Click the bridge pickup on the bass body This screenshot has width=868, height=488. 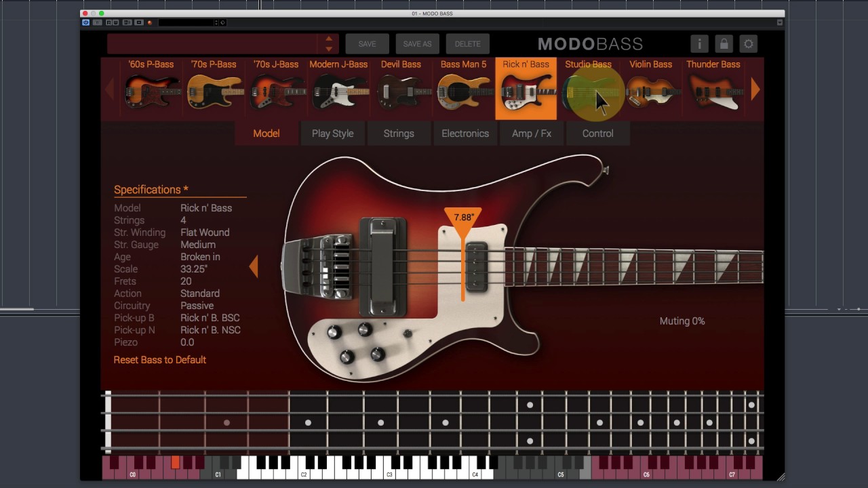click(383, 266)
